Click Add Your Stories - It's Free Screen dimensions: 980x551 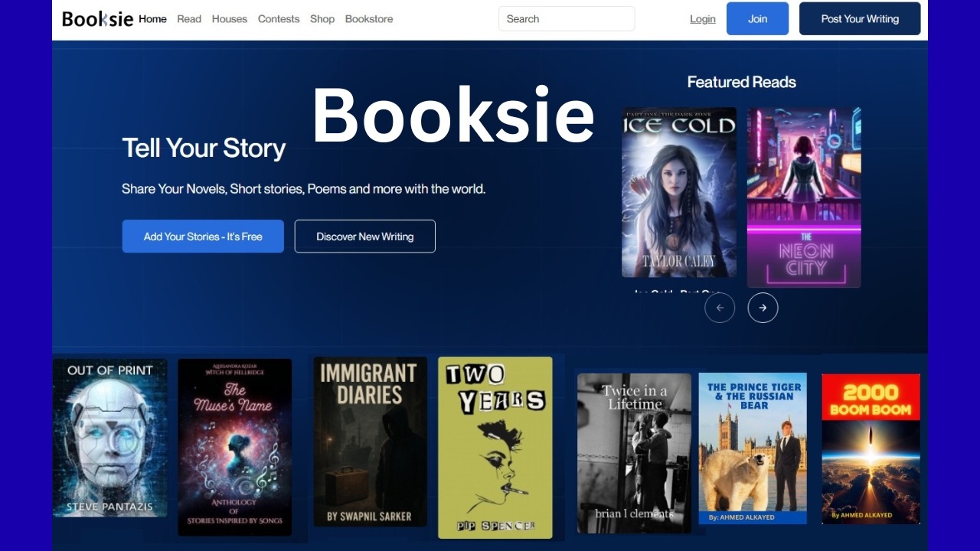[x=203, y=236]
